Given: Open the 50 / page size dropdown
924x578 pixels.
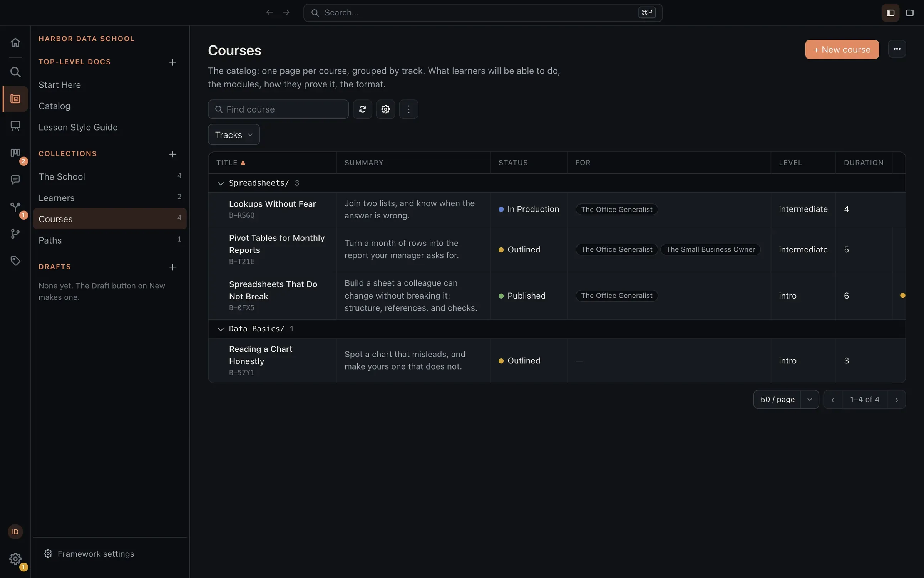Looking at the screenshot, I should 786,400.
